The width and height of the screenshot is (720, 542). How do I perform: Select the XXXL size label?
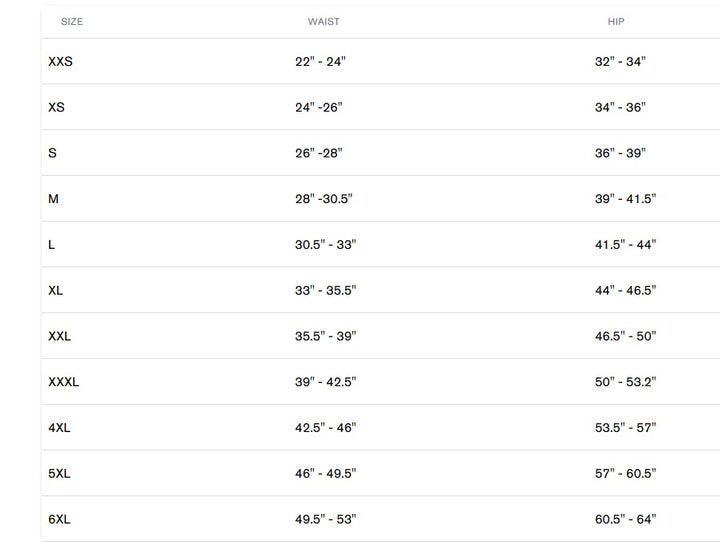pyautogui.click(x=64, y=382)
